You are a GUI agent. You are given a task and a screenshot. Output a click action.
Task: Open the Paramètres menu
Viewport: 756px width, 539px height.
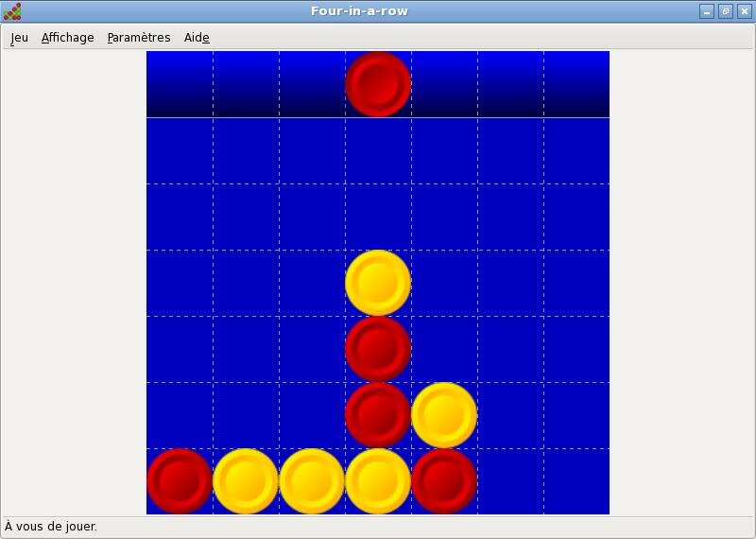tap(139, 38)
